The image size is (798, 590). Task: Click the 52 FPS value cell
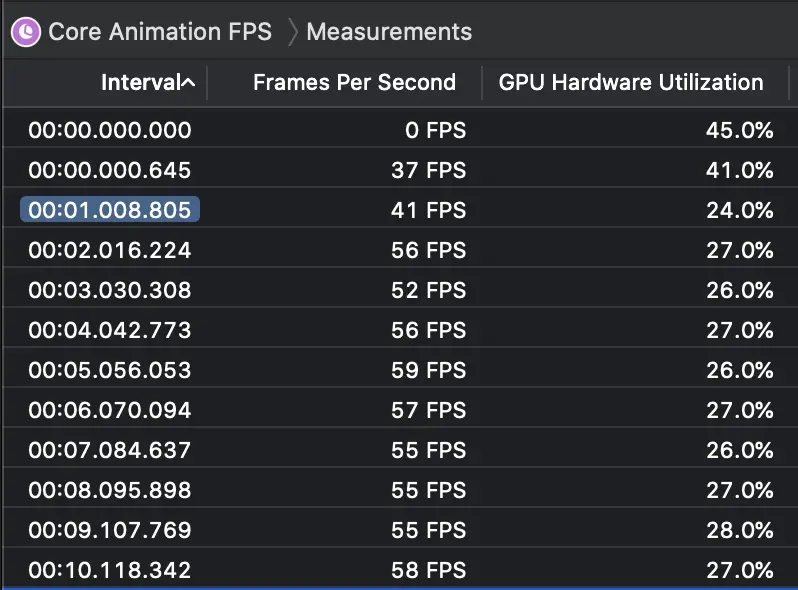(428, 290)
